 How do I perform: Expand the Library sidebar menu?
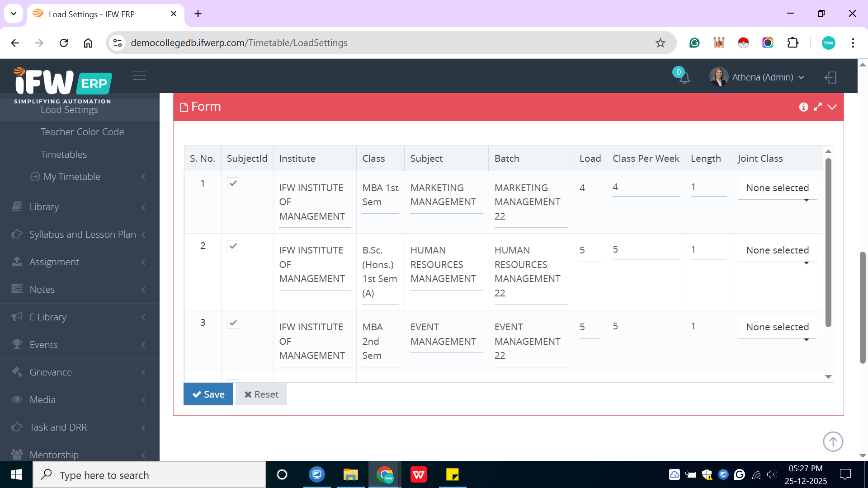(44, 207)
